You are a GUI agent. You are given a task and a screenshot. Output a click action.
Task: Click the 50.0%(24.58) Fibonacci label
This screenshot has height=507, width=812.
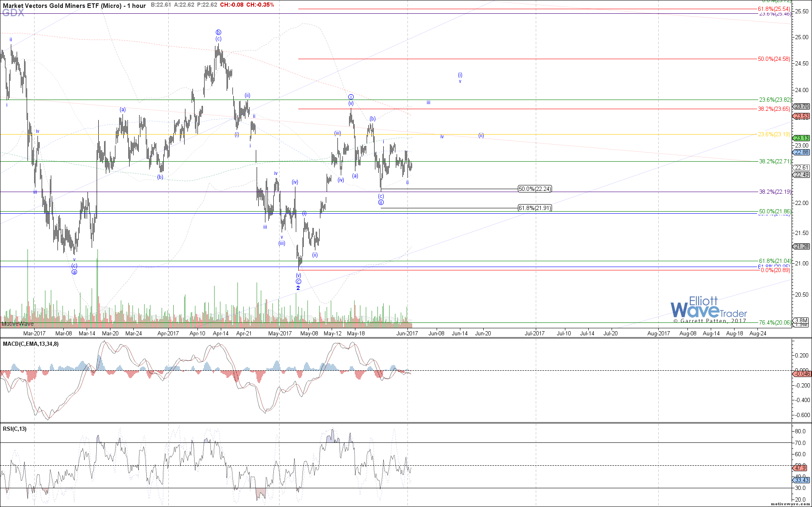click(774, 59)
